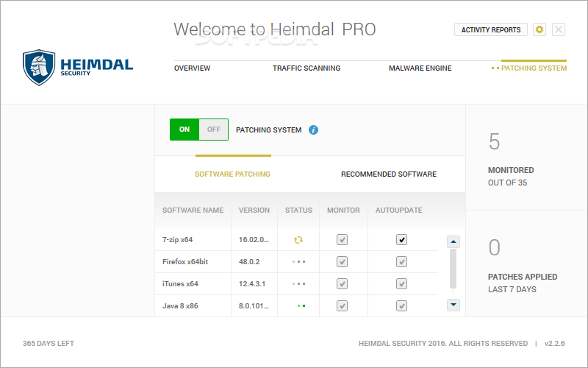Viewport: 588px width, 368px height.
Task: Click the Firefox x64bit status dots
Action: click(298, 262)
